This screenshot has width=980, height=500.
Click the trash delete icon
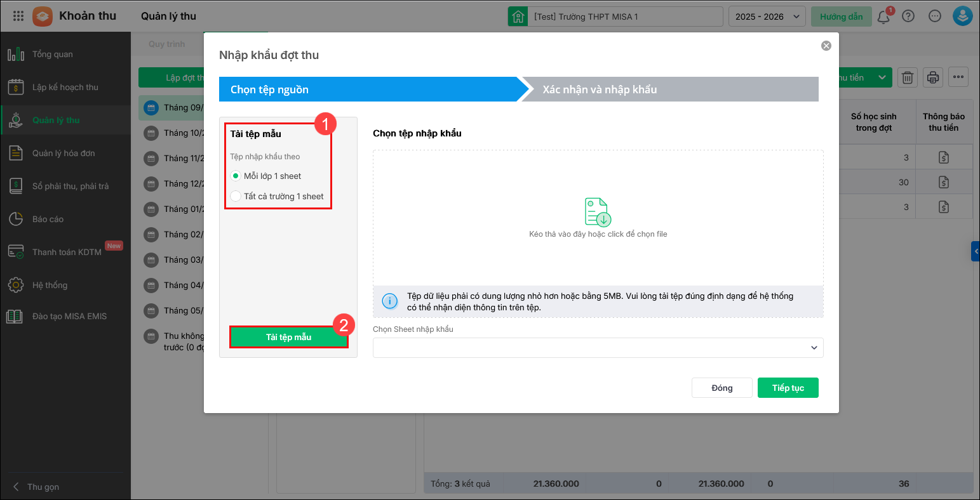pyautogui.click(x=908, y=77)
